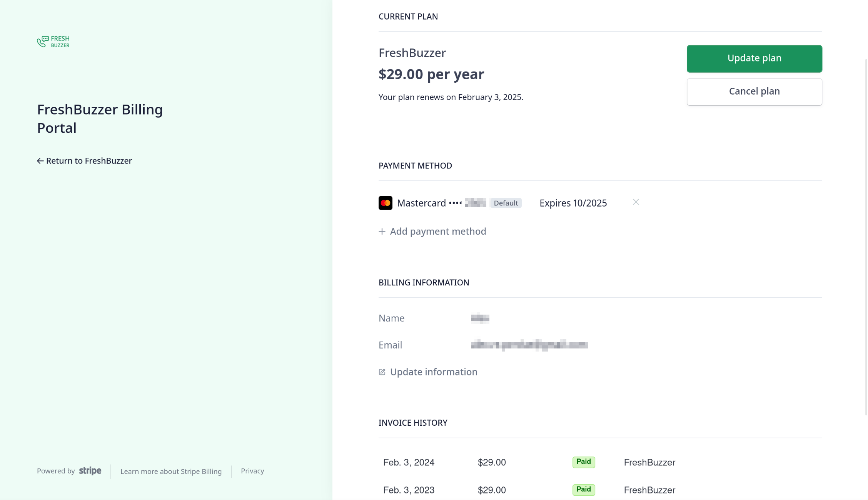
Task: Open Return to FreshBuzzer link
Action: pos(89,161)
